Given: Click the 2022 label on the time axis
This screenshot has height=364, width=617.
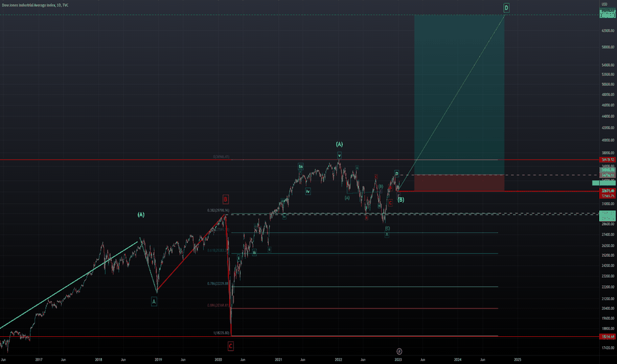Looking at the screenshot, I should coord(338,359).
